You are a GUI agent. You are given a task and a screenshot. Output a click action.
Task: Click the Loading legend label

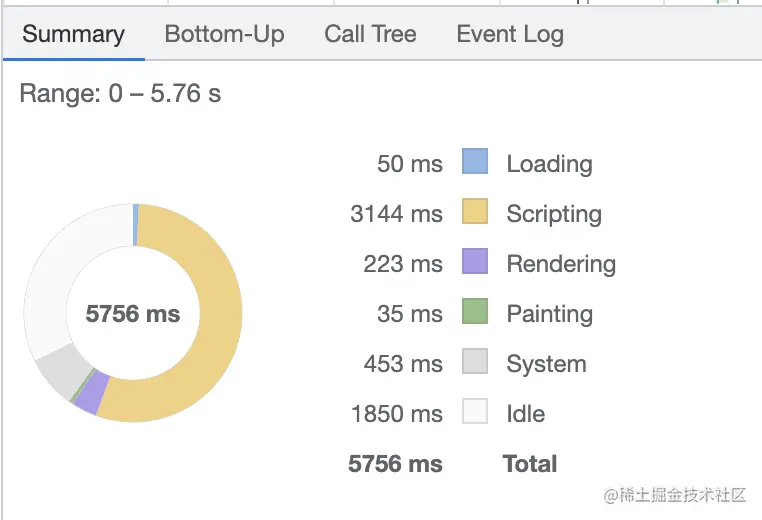pos(549,164)
